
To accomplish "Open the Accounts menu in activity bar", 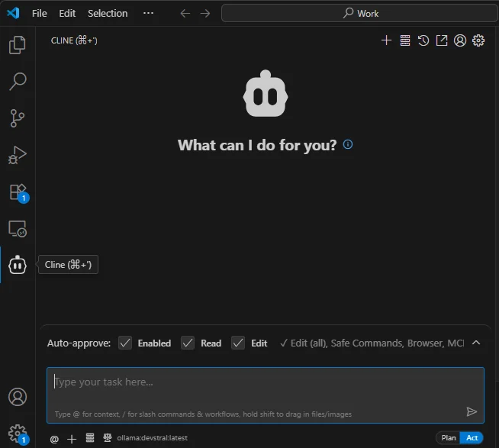I will [x=18, y=397].
